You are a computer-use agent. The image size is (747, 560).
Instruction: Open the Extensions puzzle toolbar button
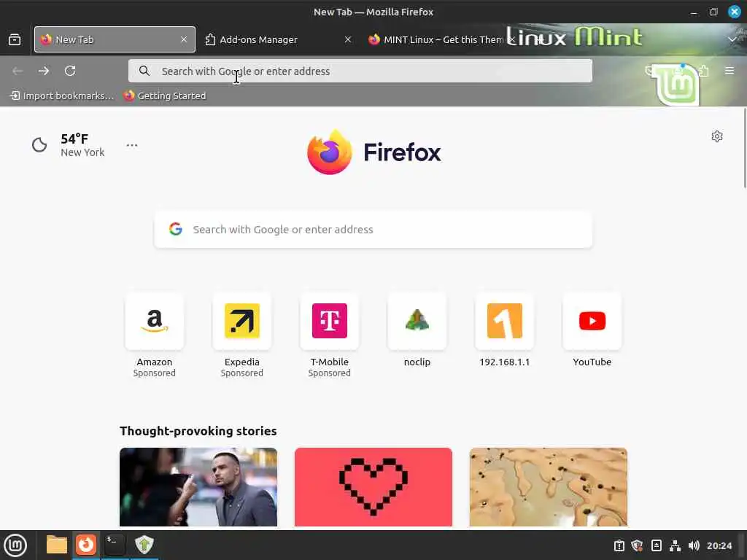[704, 71]
